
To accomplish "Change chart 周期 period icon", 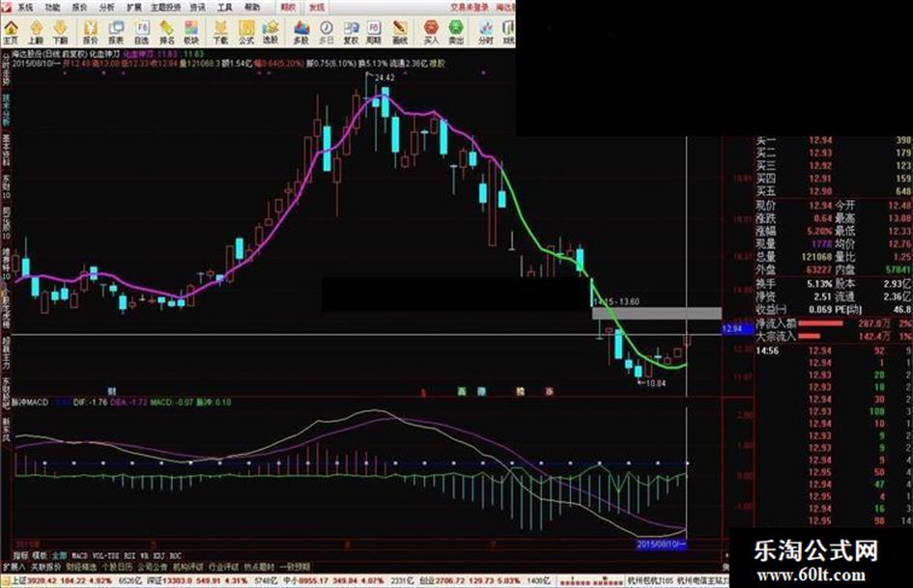I will click(374, 33).
